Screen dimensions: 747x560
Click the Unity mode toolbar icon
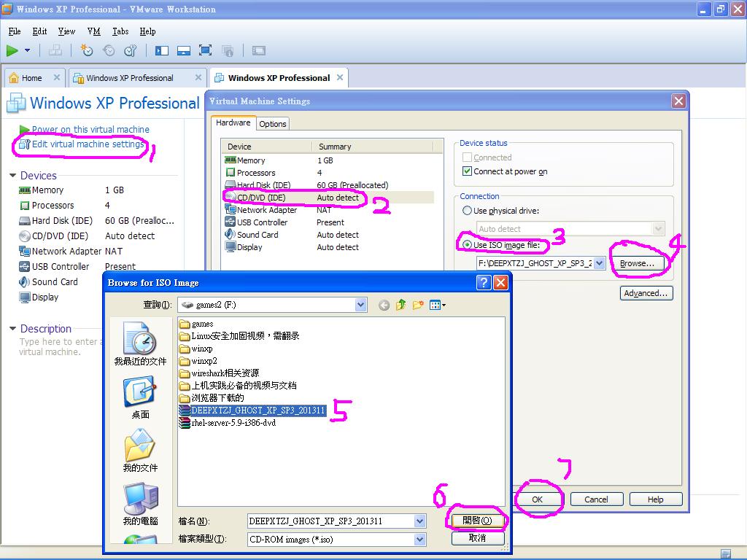228,50
